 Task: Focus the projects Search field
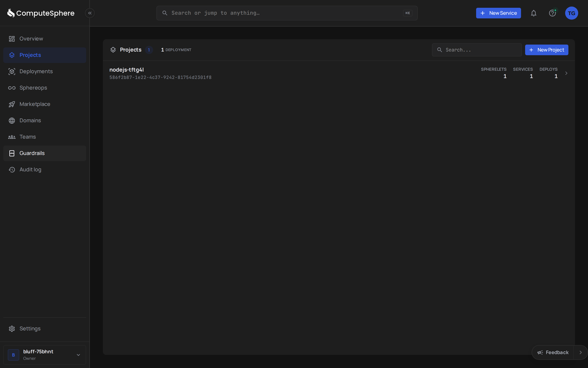tap(477, 50)
